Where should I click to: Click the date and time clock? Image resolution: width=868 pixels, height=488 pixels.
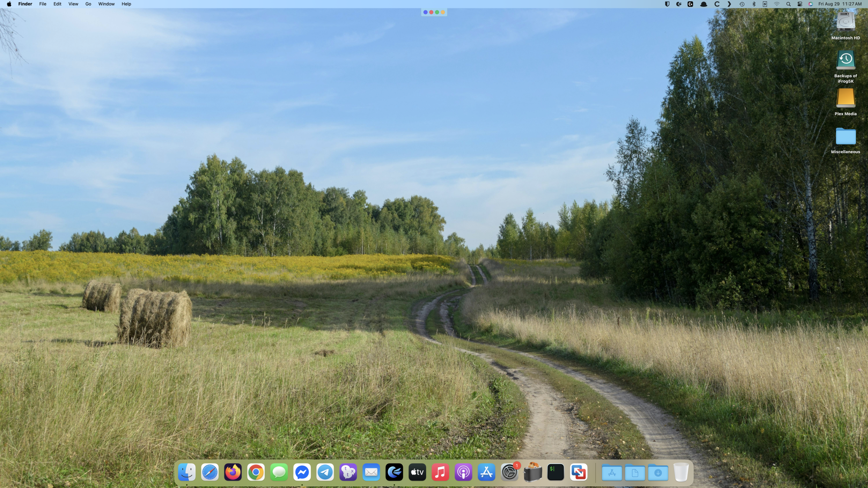tap(840, 4)
